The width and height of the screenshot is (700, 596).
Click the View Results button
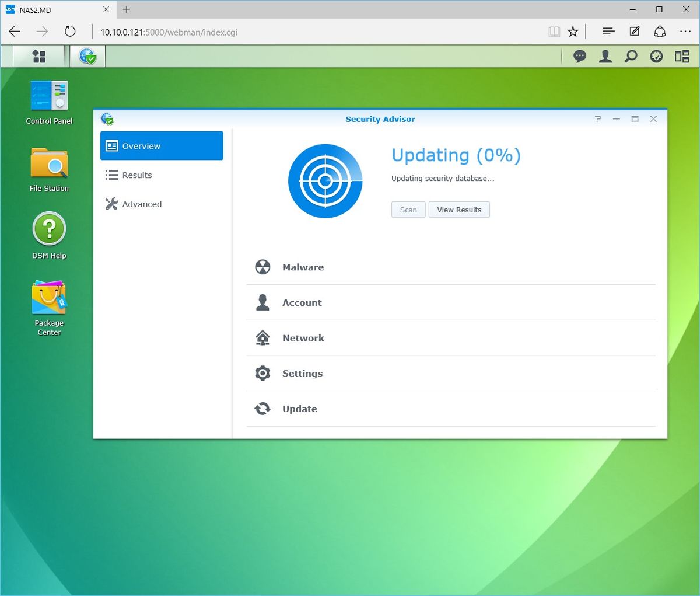(459, 210)
